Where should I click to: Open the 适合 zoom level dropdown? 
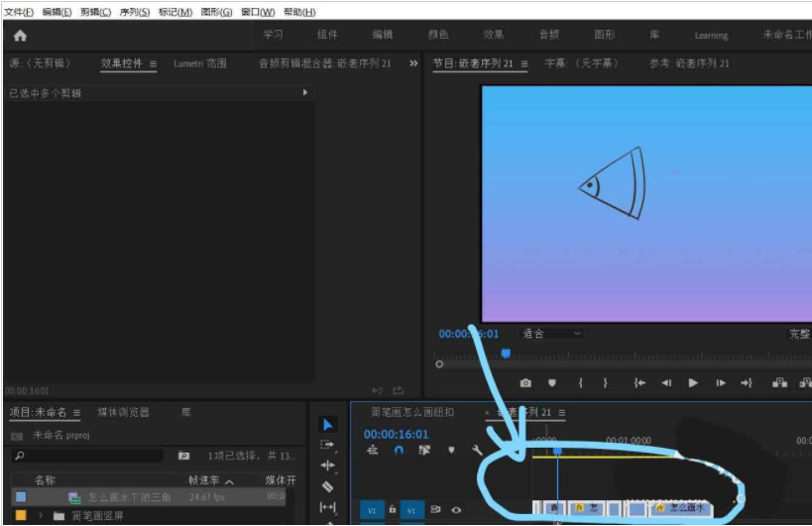coord(552,334)
